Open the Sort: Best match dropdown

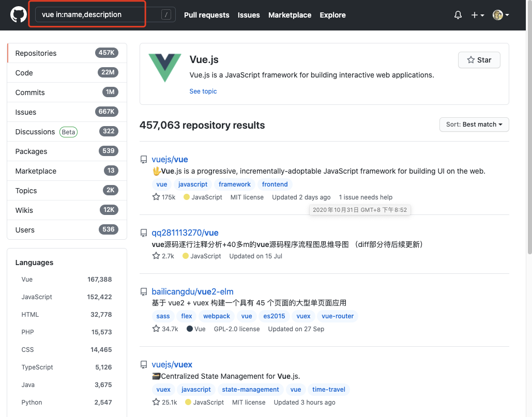474,125
